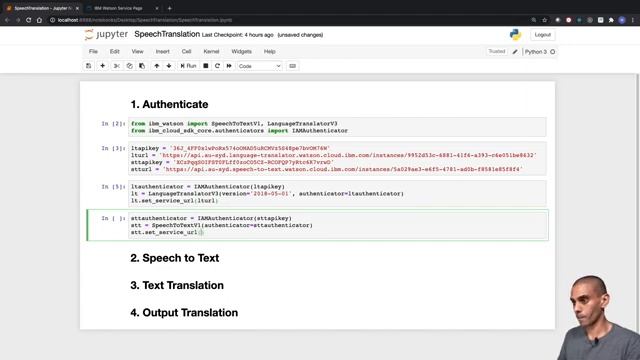The width and height of the screenshot is (640, 360).
Task: Click the 3. Text Translation heading
Action: tap(177, 285)
